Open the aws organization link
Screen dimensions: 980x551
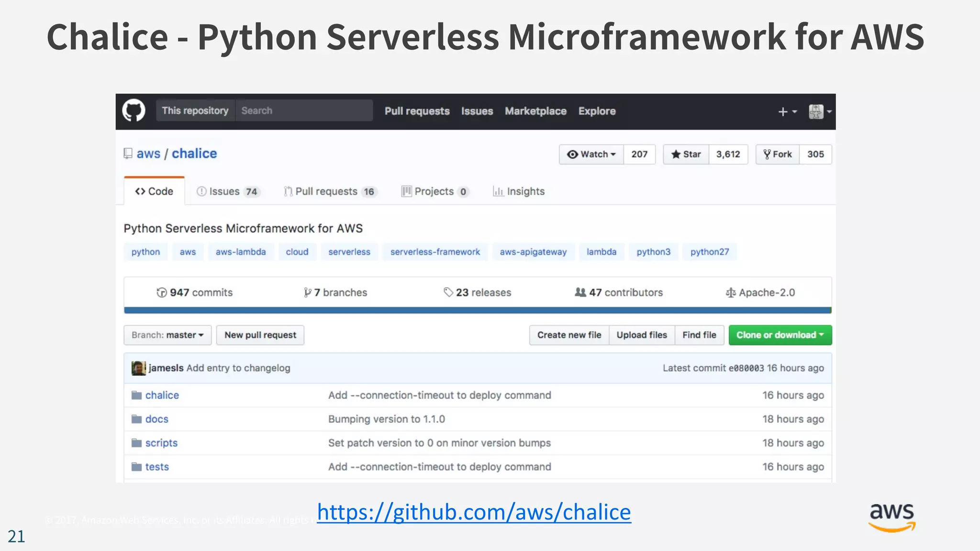pos(148,154)
